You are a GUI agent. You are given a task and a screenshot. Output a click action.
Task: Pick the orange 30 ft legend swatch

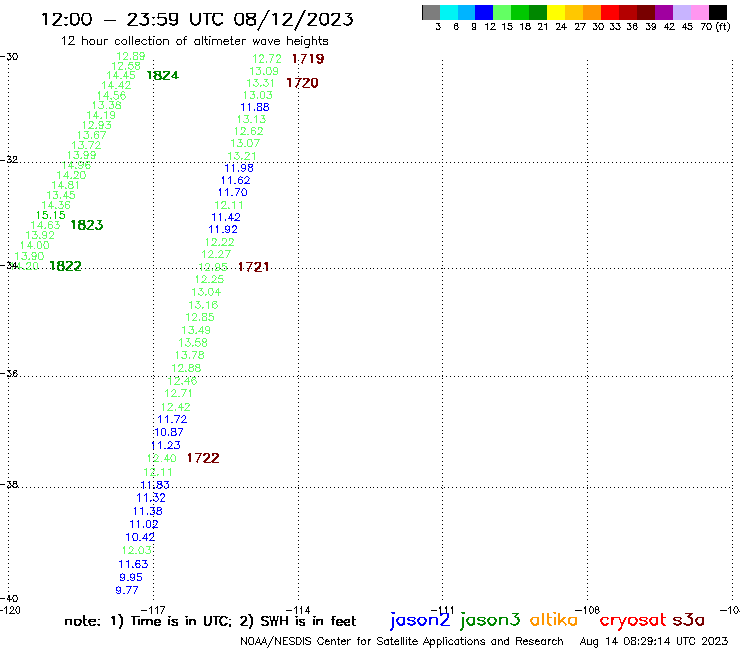pos(592,13)
